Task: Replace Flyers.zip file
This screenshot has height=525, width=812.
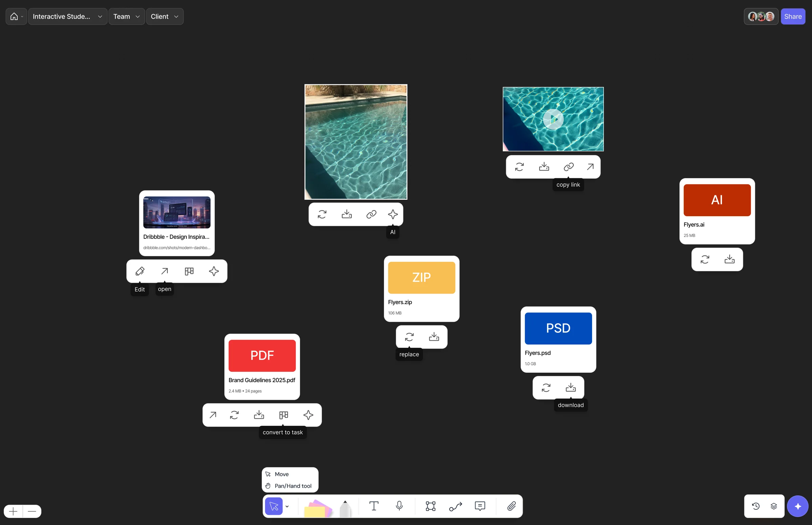Action: [409, 337]
